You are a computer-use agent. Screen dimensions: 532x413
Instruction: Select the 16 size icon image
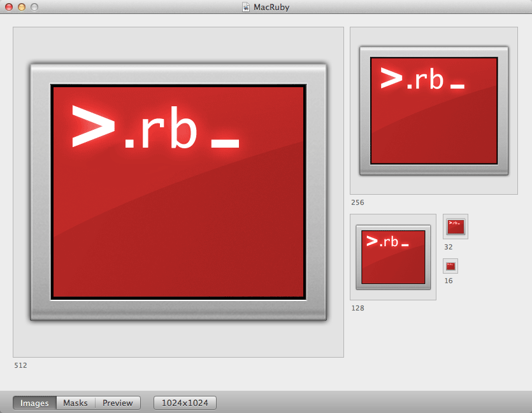(450, 266)
